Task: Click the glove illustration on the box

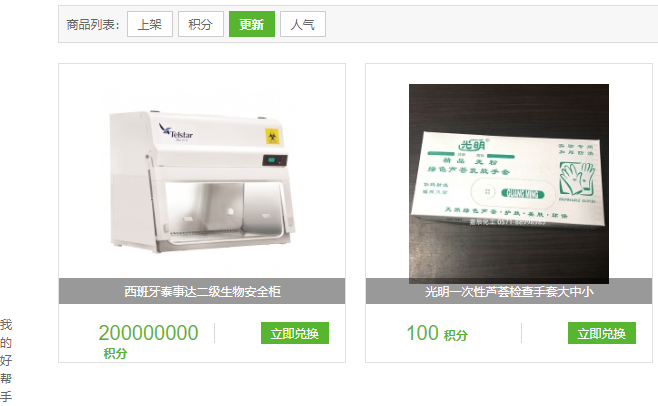Action: tap(577, 178)
